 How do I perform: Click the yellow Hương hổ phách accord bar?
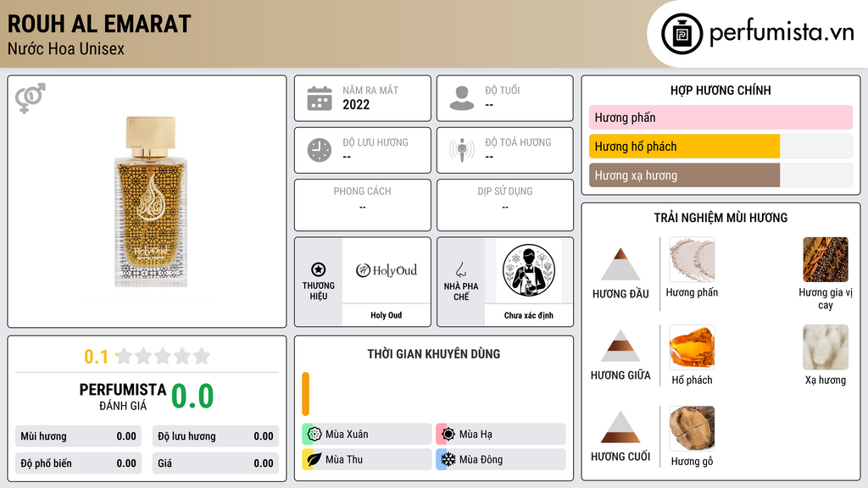pyautogui.click(x=684, y=147)
